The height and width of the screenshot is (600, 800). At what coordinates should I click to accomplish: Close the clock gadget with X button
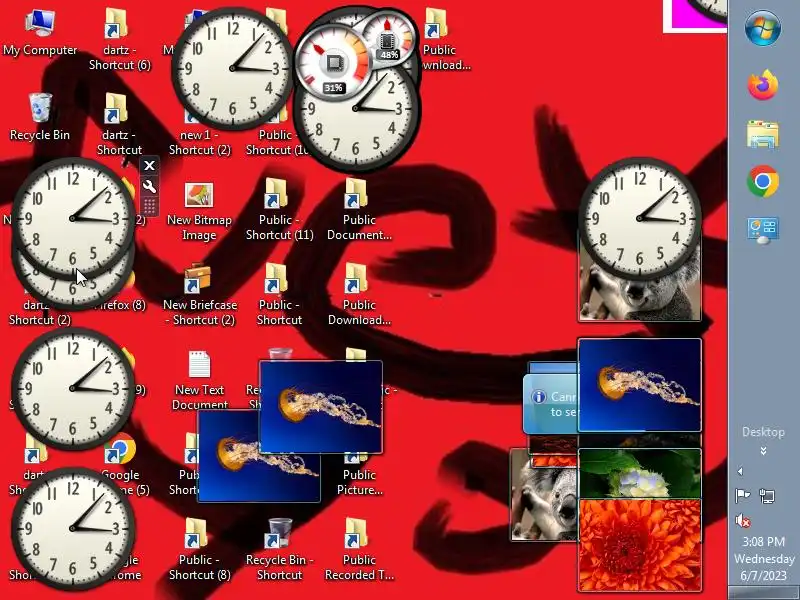pos(149,165)
